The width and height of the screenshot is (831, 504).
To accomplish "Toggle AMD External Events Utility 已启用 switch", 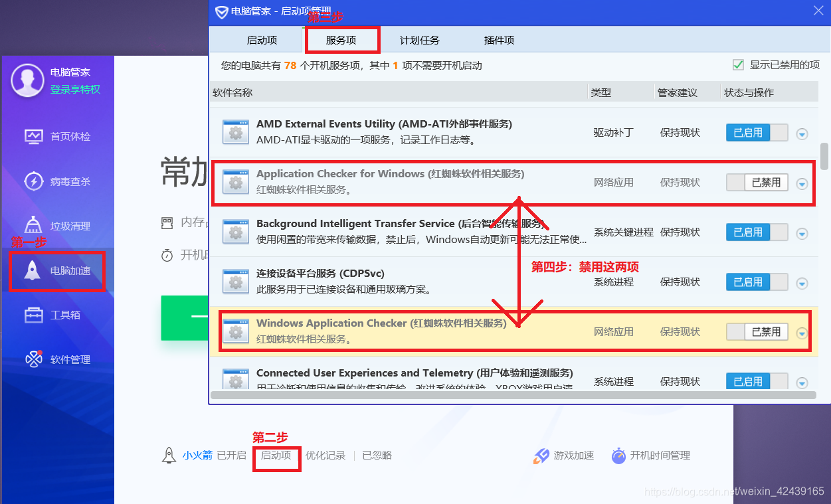I will coord(757,132).
